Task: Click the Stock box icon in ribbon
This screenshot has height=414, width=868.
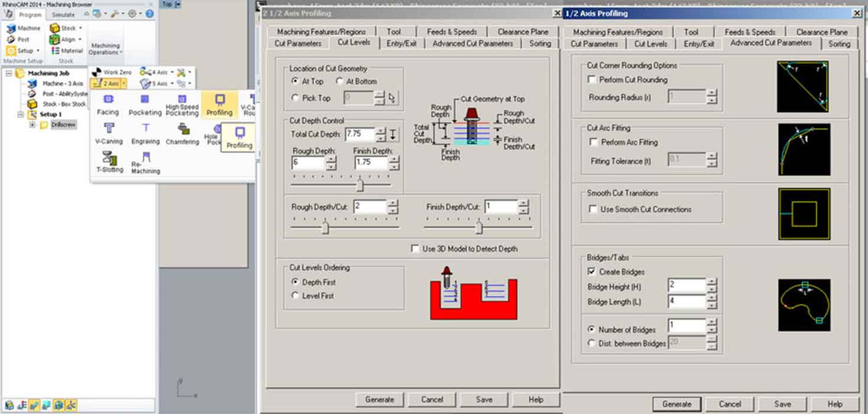Action: pos(54,28)
